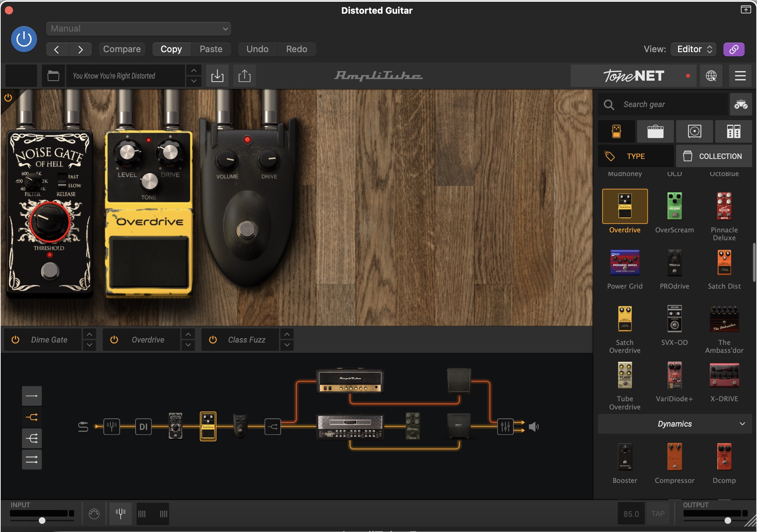This screenshot has width=757, height=532.
Task: Open the Manual preset dropdown
Action: pos(139,28)
